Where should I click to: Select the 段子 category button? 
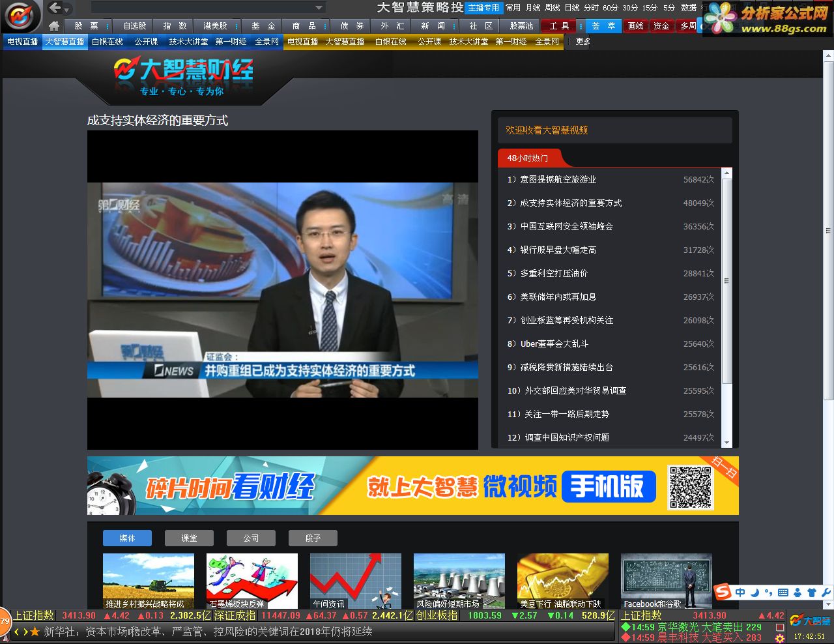click(313, 538)
